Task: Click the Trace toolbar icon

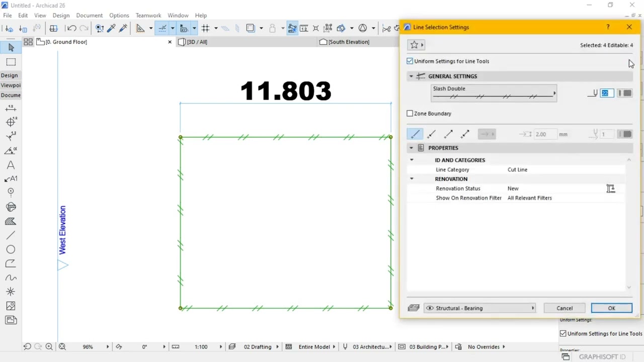Action: pos(250,28)
